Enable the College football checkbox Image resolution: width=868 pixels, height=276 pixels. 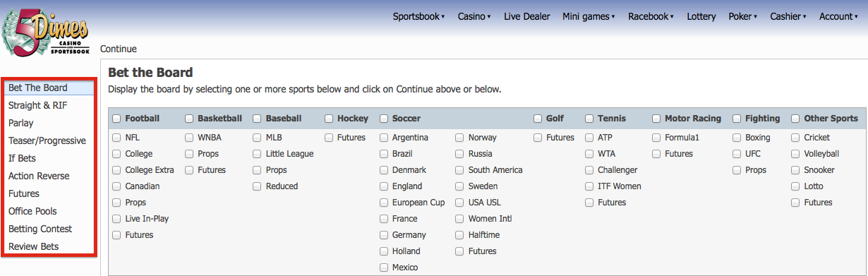pos(116,154)
